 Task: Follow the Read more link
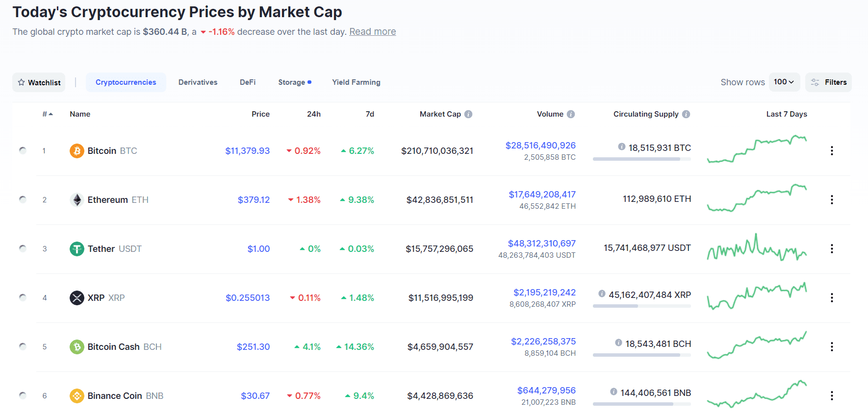click(373, 32)
